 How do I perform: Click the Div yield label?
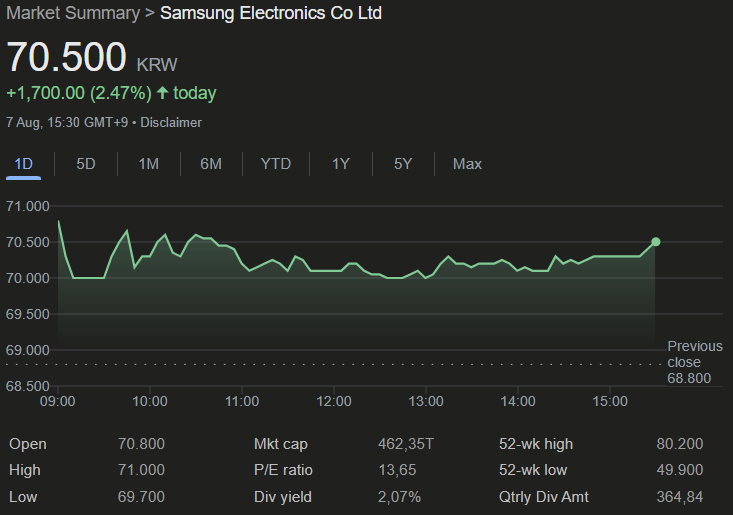[x=283, y=497]
